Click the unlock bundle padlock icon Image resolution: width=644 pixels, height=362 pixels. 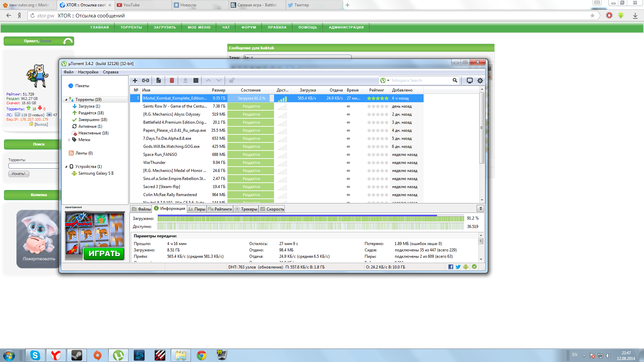[x=232, y=80]
